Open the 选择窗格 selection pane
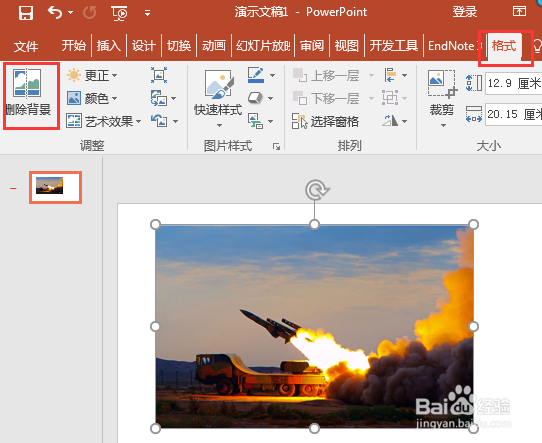 (x=325, y=121)
